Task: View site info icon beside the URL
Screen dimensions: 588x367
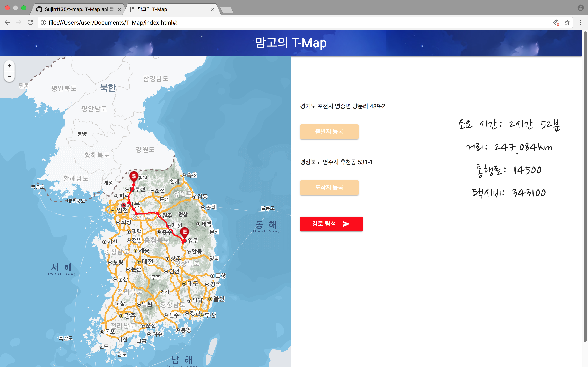Action: 43,23
